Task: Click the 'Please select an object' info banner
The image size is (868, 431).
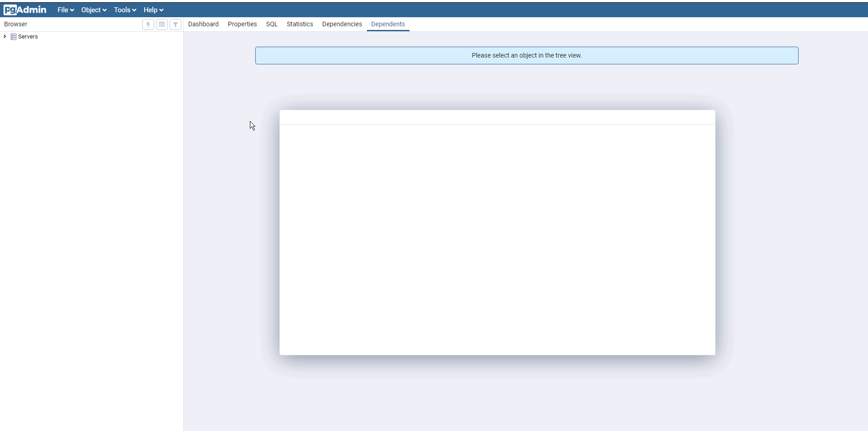Action: coord(527,55)
